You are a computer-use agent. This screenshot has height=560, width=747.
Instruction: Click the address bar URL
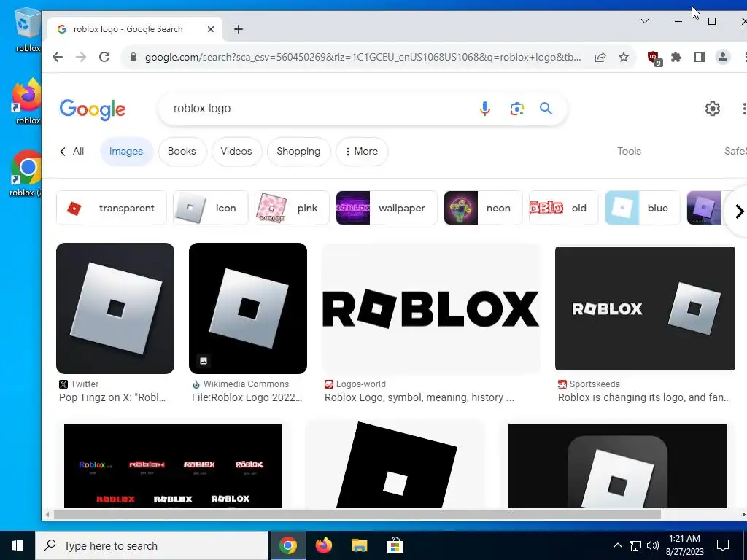coord(363,57)
